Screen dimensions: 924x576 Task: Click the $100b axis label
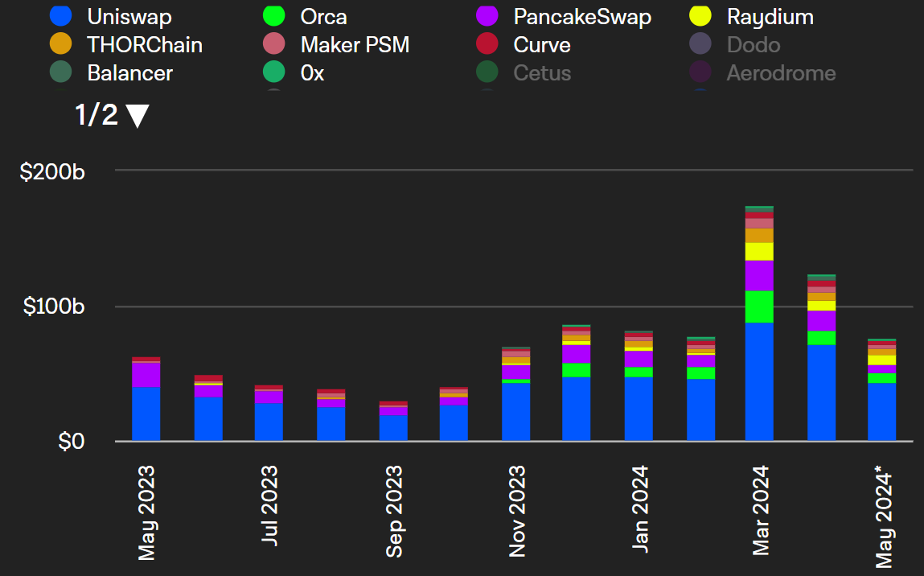pyautogui.click(x=54, y=306)
